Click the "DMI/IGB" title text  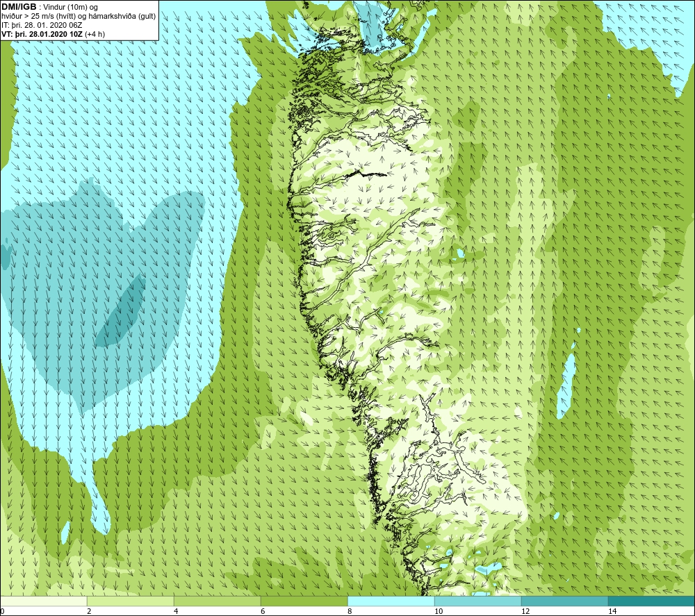(x=19, y=7)
